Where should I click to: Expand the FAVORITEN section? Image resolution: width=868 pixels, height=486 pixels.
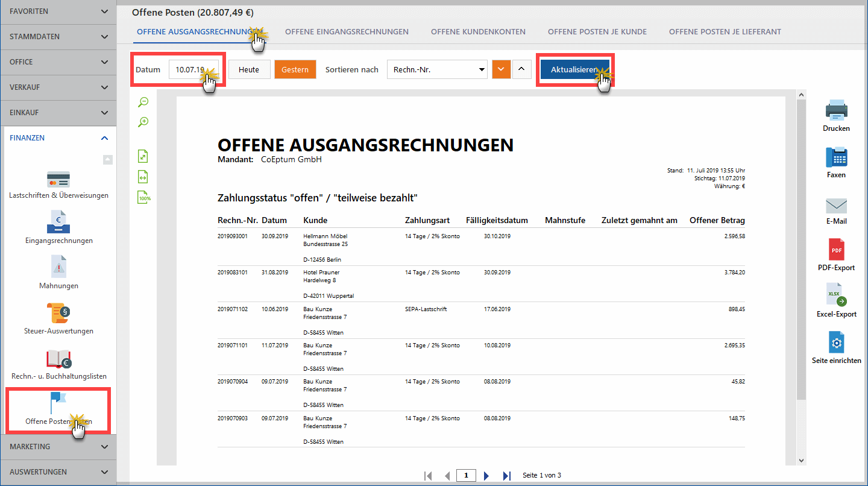[58, 11]
